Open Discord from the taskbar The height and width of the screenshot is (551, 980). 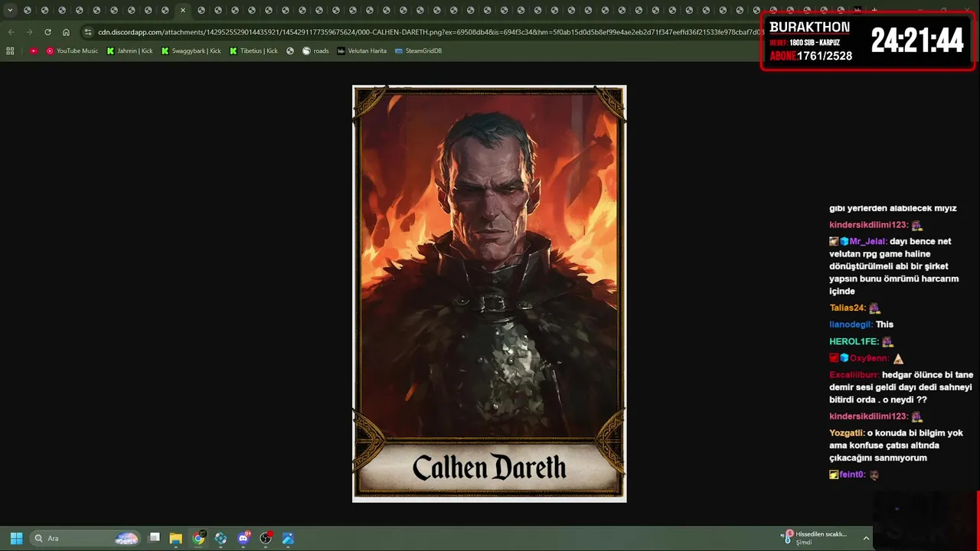point(243,538)
